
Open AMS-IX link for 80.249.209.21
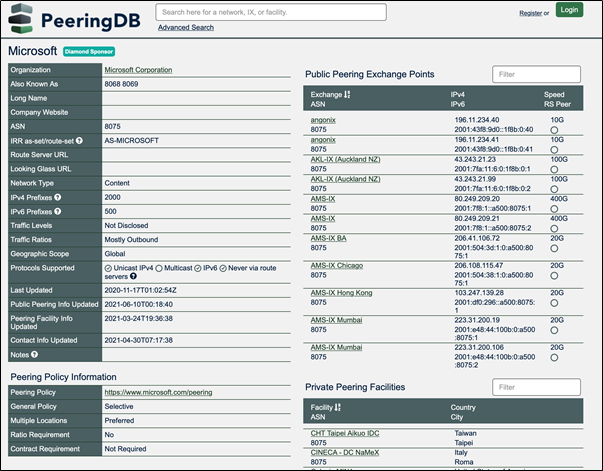pos(323,218)
